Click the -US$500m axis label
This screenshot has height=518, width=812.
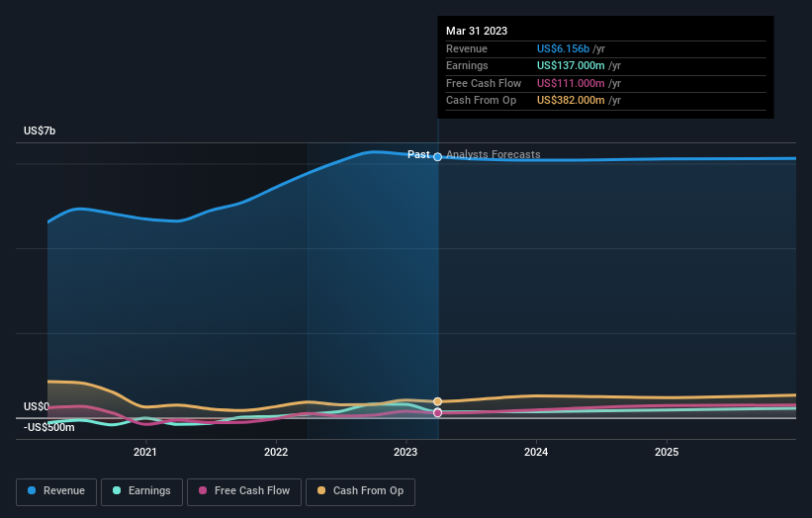49,427
